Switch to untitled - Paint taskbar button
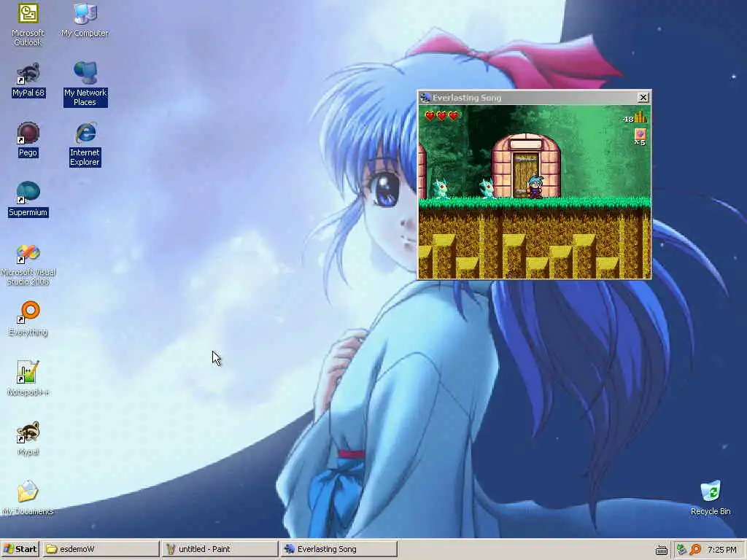Image resolution: width=747 pixels, height=560 pixels. (220, 549)
